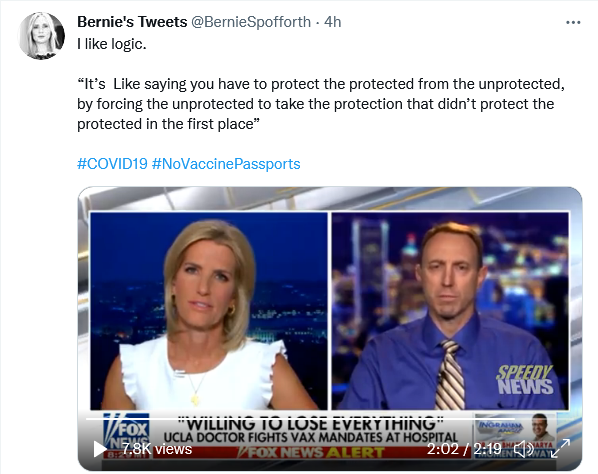Open the Bernie's Tweets display name
The height and width of the screenshot is (474, 598).
[132, 22]
